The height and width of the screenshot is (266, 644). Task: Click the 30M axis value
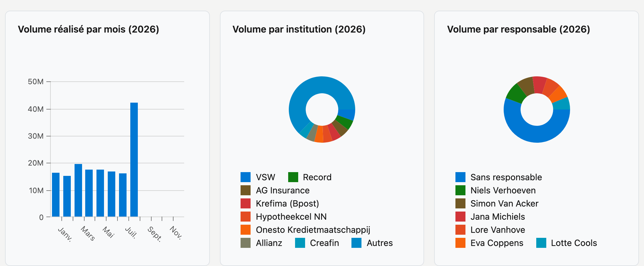[36, 136]
